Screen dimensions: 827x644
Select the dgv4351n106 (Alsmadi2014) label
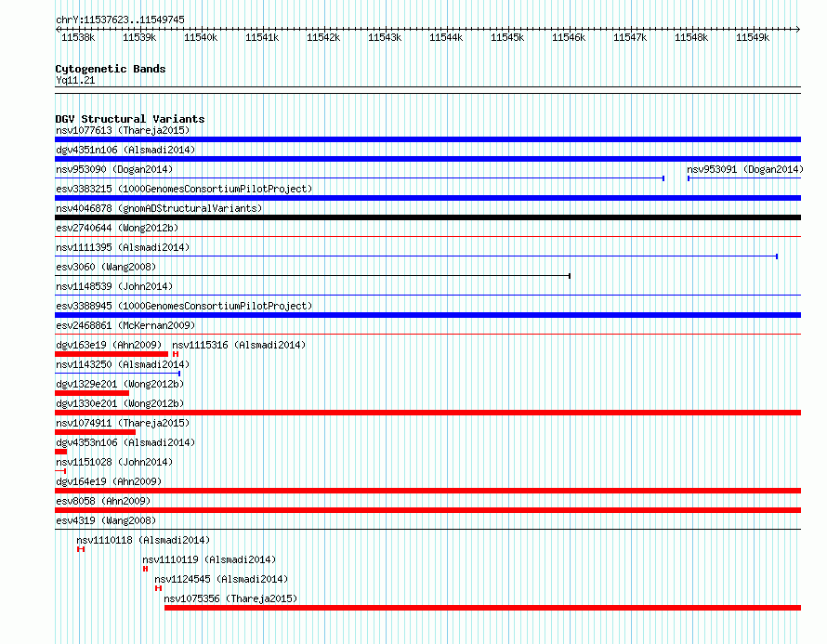coord(125,150)
